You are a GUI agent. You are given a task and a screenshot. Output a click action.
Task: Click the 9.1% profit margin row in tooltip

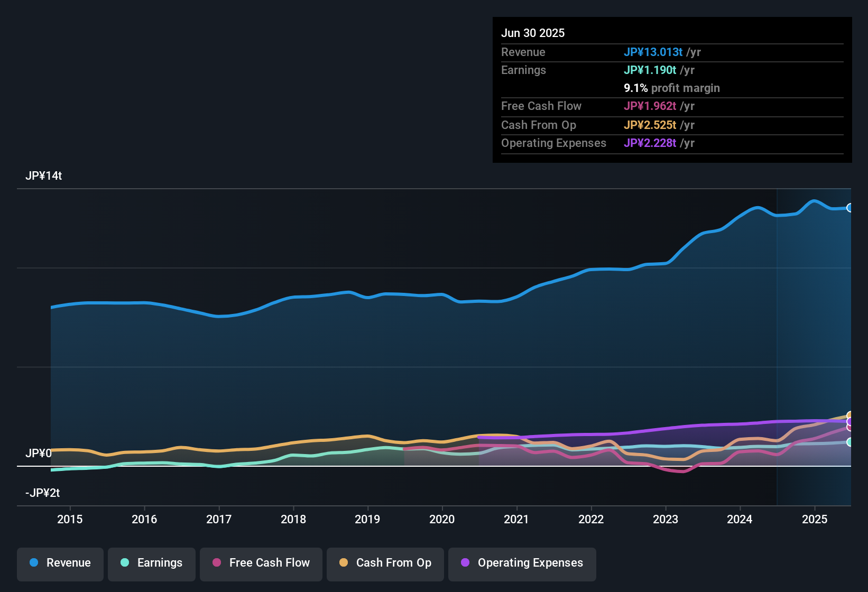coord(672,88)
